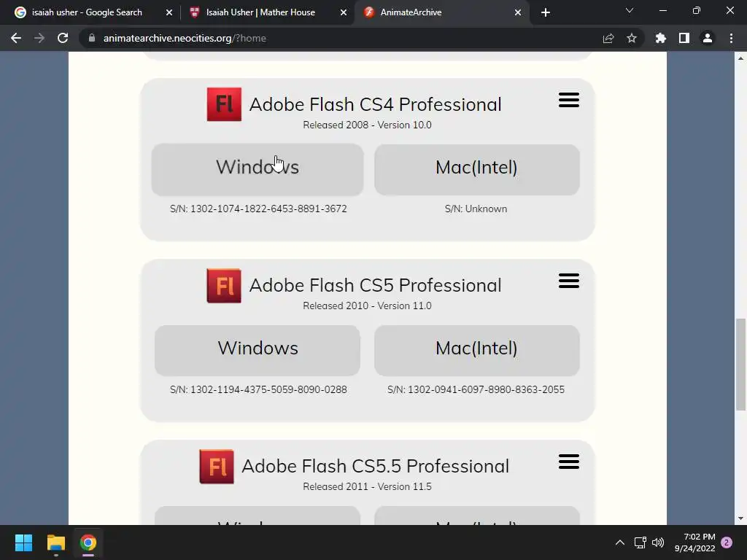Toggle the browser side panel
The width and height of the screenshot is (747, 560).
684,38
